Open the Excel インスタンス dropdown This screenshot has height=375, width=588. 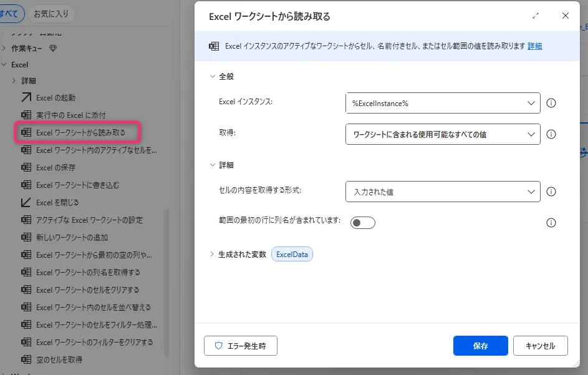[x=443, y=104]
